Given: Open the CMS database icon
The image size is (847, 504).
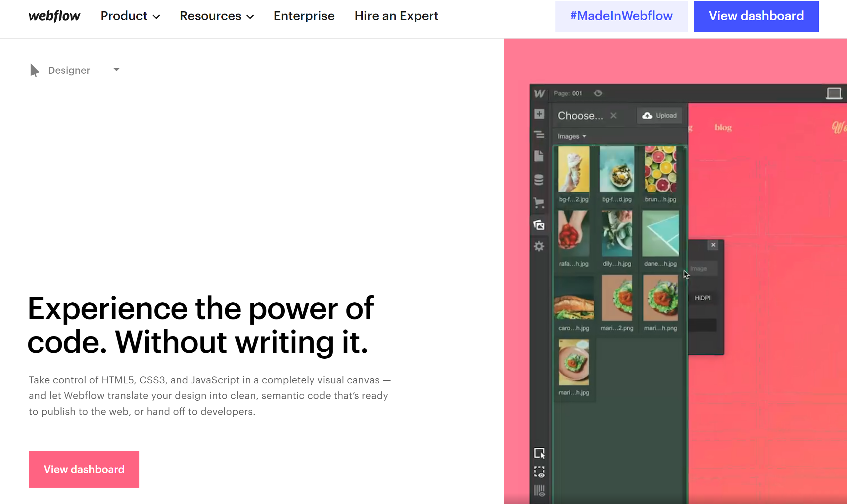Looking at the screenshot, I should pos(539,180).
